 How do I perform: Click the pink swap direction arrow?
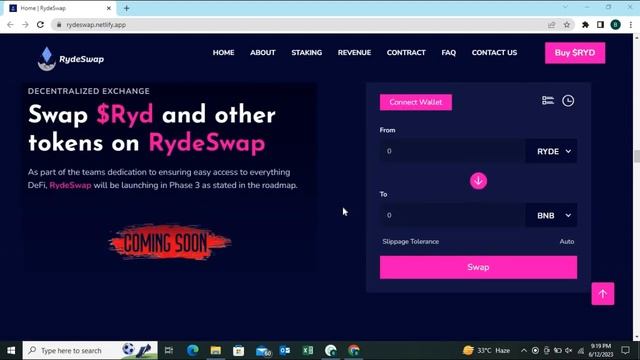[x=478, y=181]
